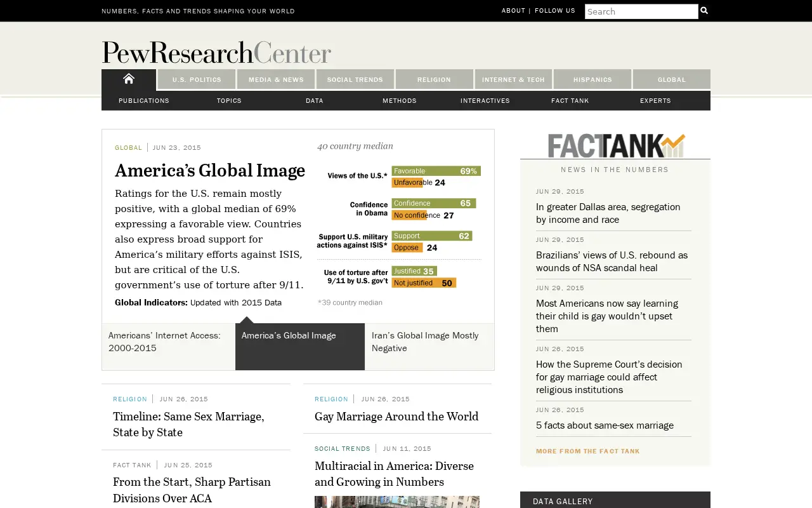Focus the Search input field

(641, 11)
